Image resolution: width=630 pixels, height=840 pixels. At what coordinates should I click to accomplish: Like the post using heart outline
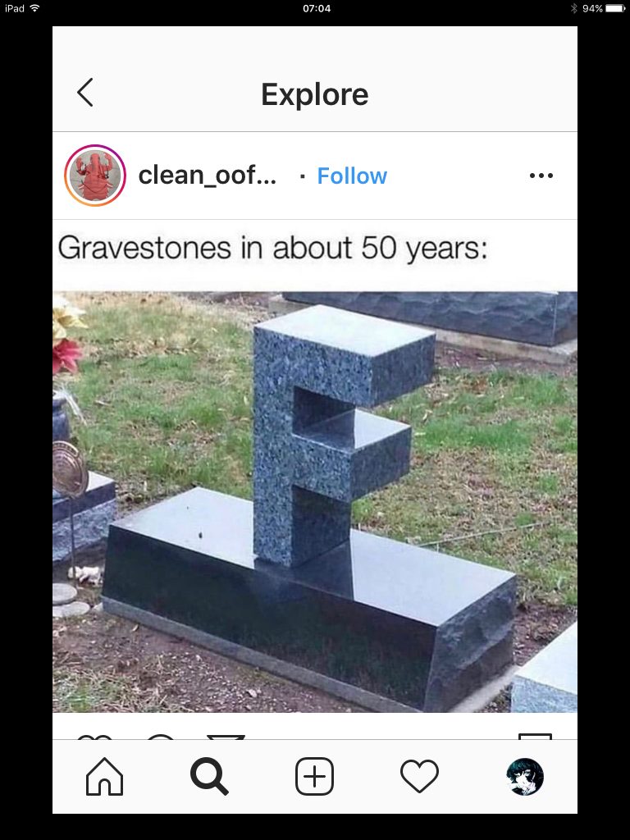95,737
